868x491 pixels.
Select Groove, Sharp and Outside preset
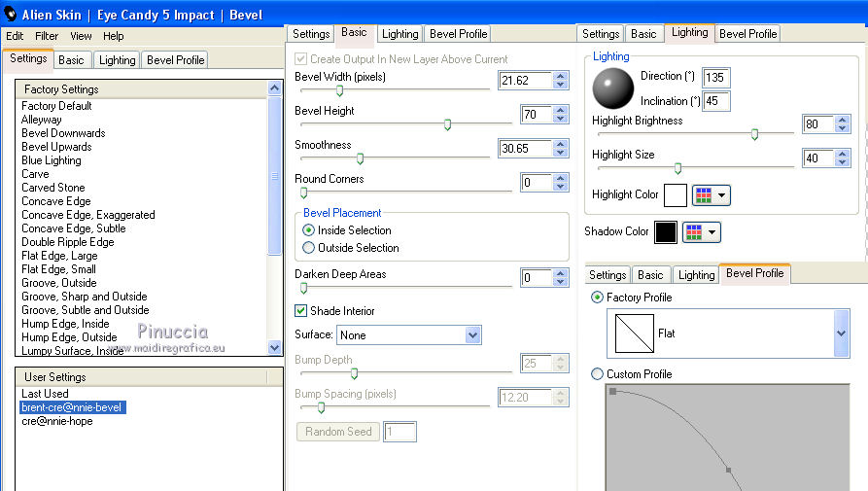85,297
